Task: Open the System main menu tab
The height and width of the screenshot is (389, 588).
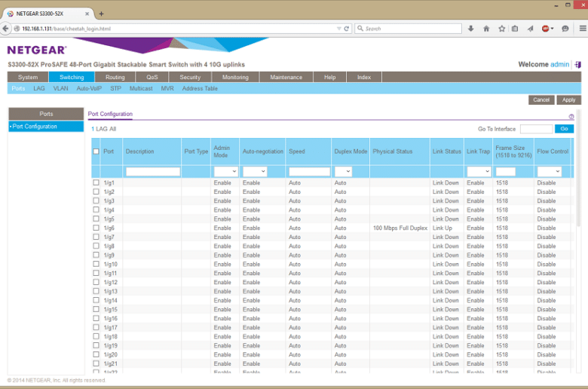Action: [x=28, y=78]
